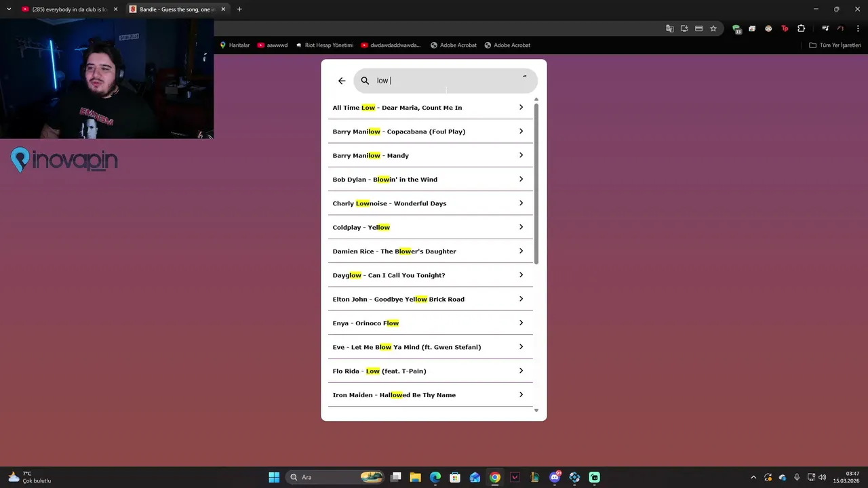The image size is (868, 488).
Task: Open the red Tp extension
Action: point(785,28)
